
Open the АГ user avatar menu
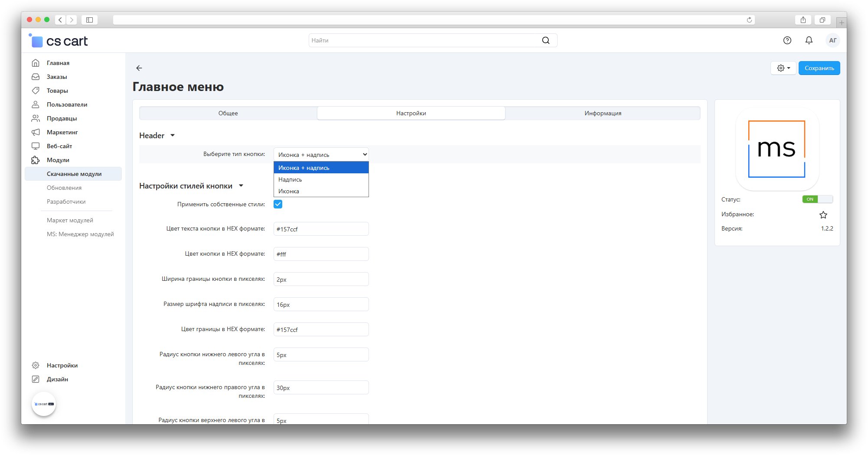coord(832,40)
